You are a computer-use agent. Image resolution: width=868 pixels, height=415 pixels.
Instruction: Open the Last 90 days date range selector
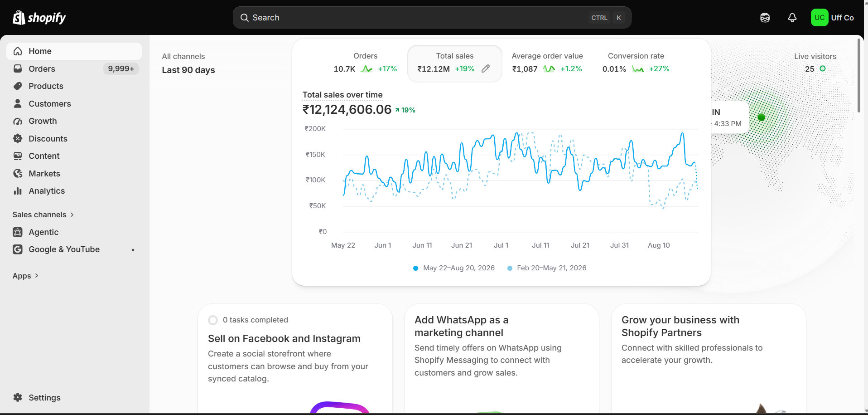(188, 70)
